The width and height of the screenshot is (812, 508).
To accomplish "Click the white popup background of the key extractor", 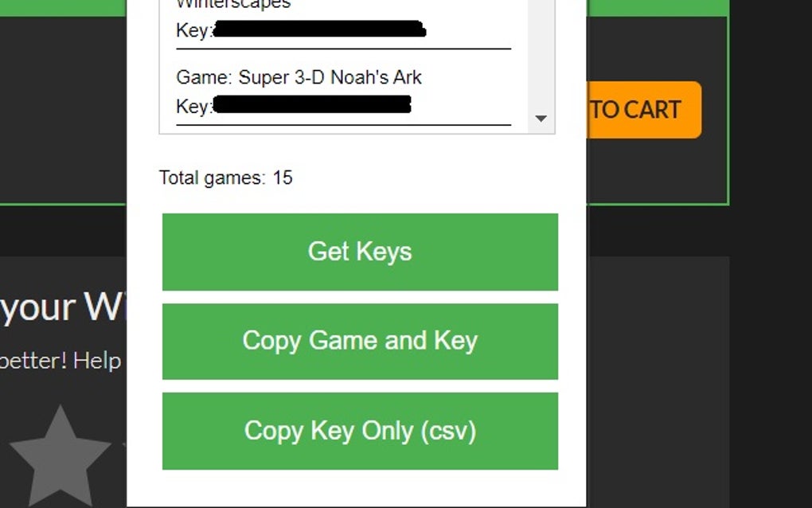I will click(358, 486).
